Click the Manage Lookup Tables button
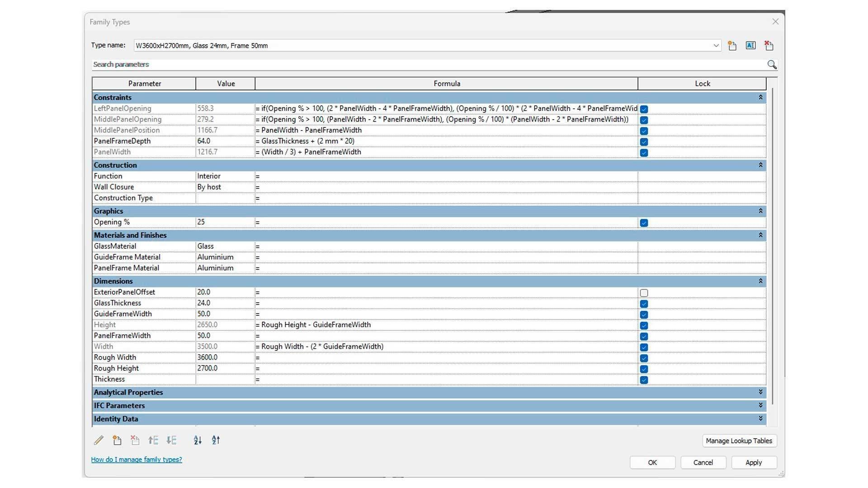Viewport: 868px width, 488px height. (x=739, y=441)
